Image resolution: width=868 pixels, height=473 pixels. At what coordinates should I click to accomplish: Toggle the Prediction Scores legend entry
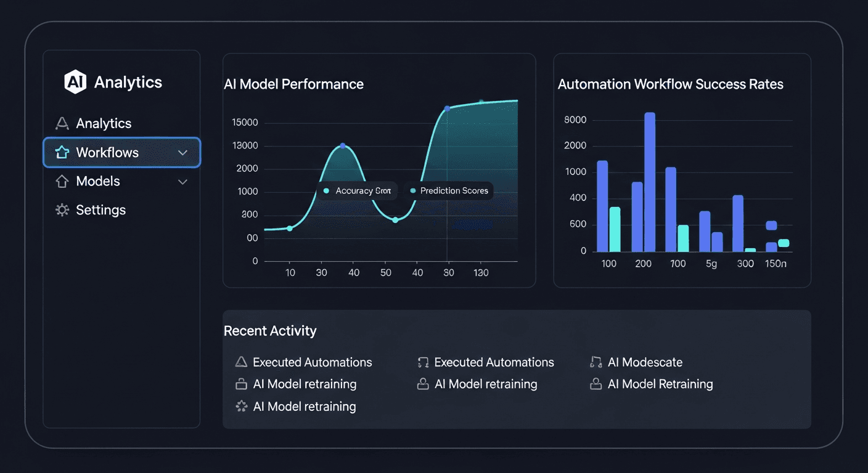point(449,191)
